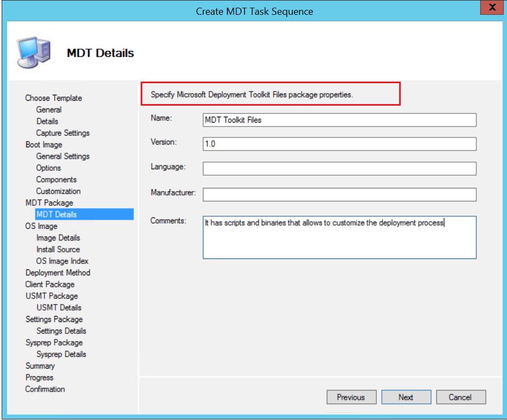The image size is (507, 420).
Task: Open the OS Image step
Action: (42, 226)
